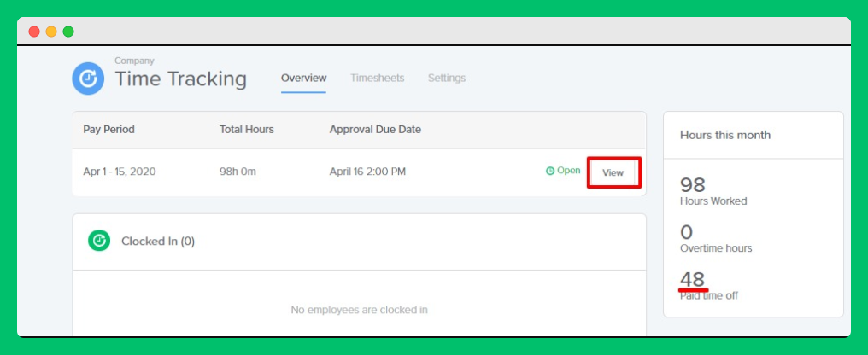The width and height of the screenshot is (868, 355).
Task: Click the Clocked In (0) heading
Action: click(x=158, y=242)
